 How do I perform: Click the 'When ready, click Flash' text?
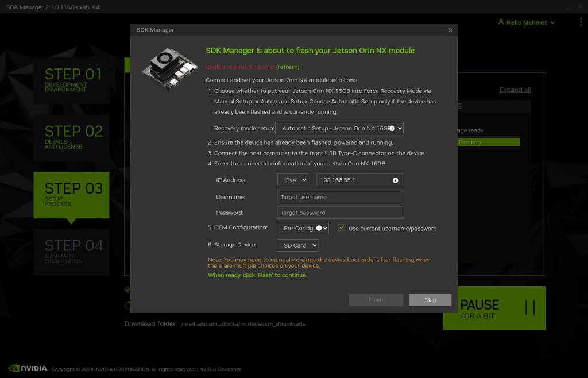tap(258, 275)
